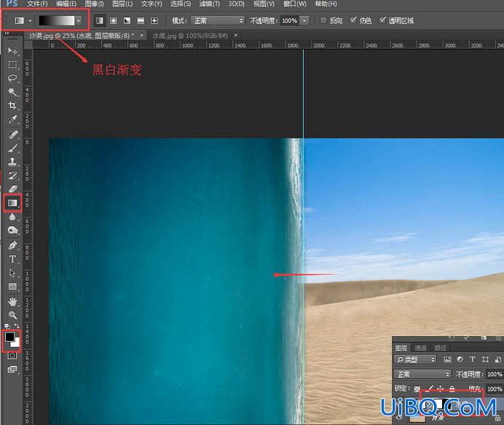This screenshot has width=504, height=425.
Task: Switch to 水底.jpg document tab
Action: click(x=190, y=36)
